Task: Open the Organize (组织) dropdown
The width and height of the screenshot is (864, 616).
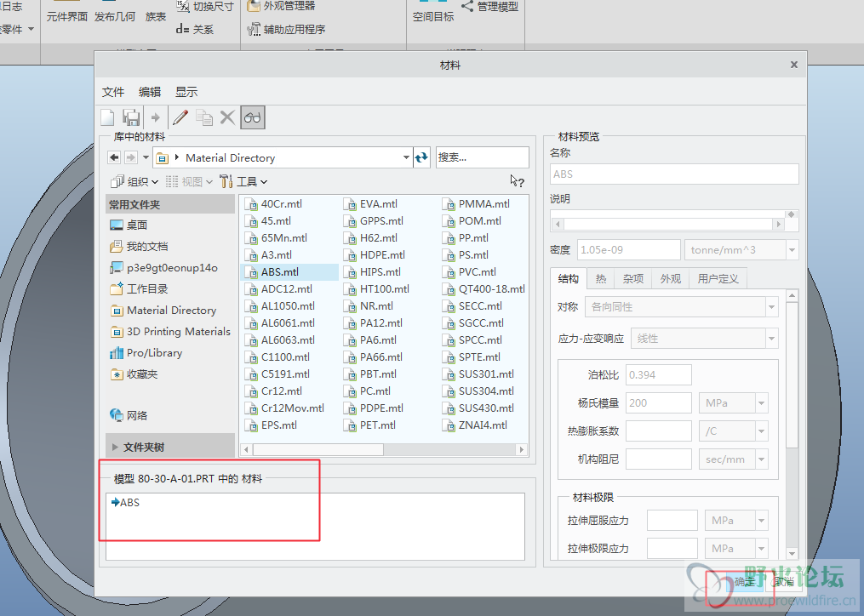Action: [134, 181]
